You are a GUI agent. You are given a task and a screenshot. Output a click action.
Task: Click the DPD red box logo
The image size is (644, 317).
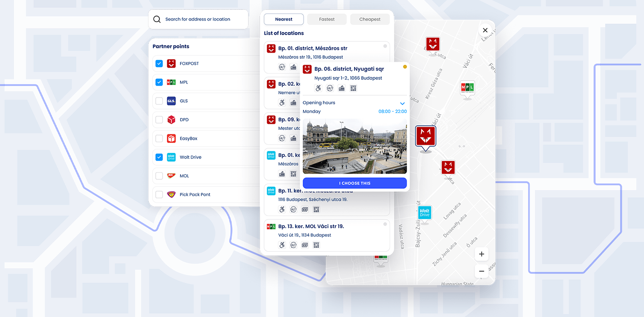171,119
